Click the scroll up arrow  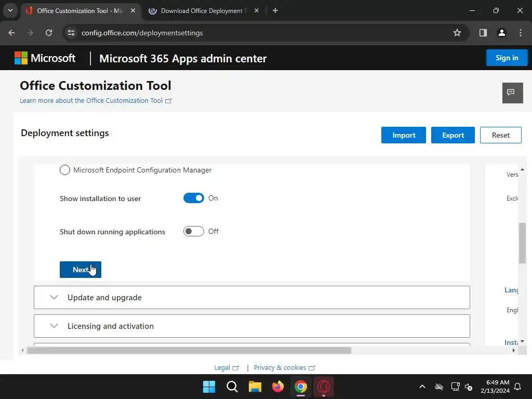point(522,169)
